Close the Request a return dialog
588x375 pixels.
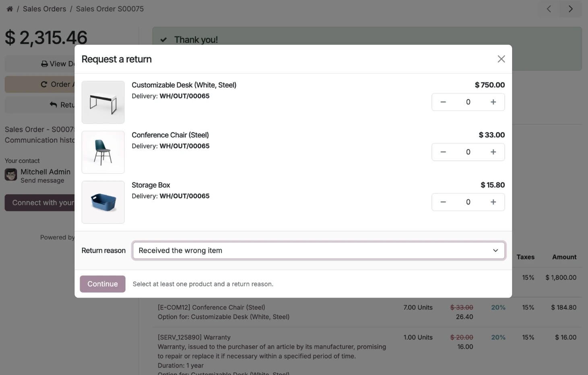501,59
